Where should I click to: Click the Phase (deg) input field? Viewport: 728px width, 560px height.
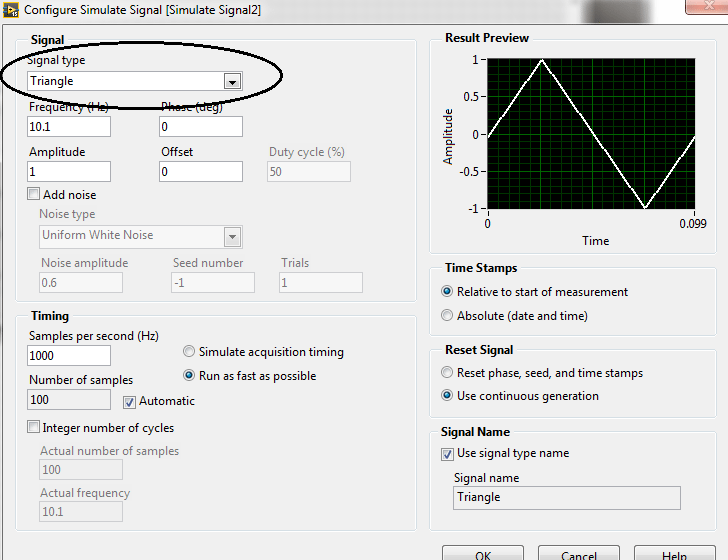pos(201,126)
